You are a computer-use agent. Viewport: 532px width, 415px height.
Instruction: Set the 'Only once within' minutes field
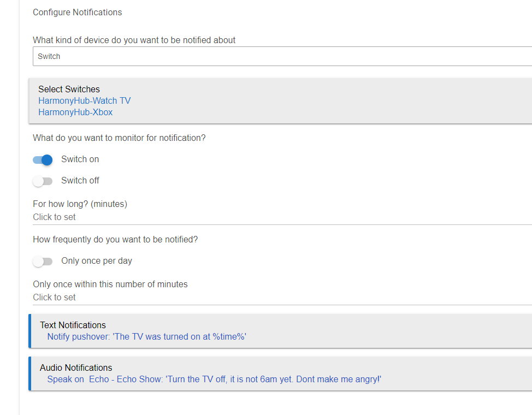click(282, 297)
